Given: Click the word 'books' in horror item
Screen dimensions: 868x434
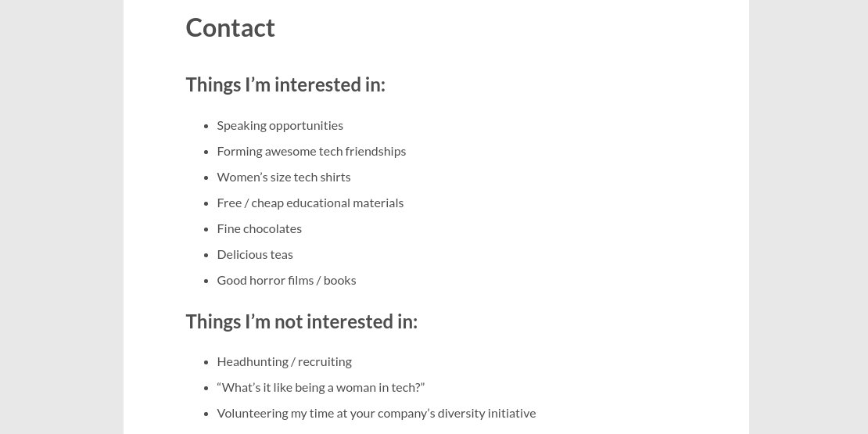Looking at the screenshot, I should [339, 280].
